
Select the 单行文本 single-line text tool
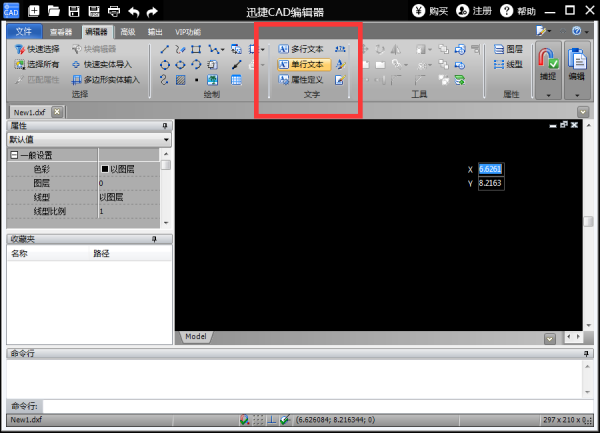click(x=302, y=64)
